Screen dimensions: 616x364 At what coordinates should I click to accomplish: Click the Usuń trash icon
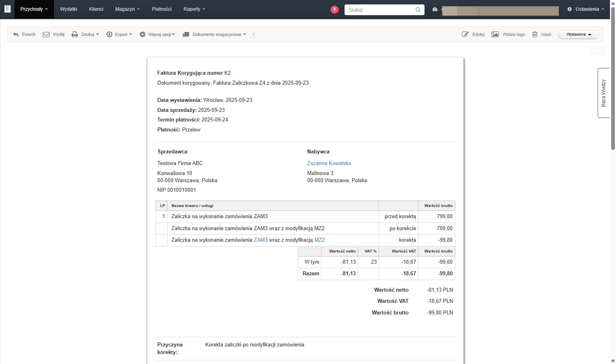point(535,34)
